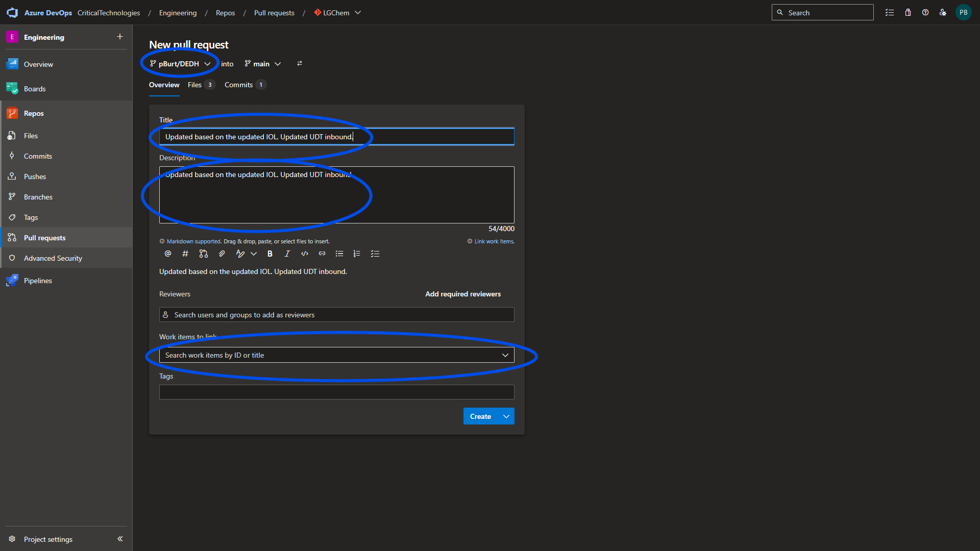
Task: Expand the Create button options arrow
Action: pos(506,416)
